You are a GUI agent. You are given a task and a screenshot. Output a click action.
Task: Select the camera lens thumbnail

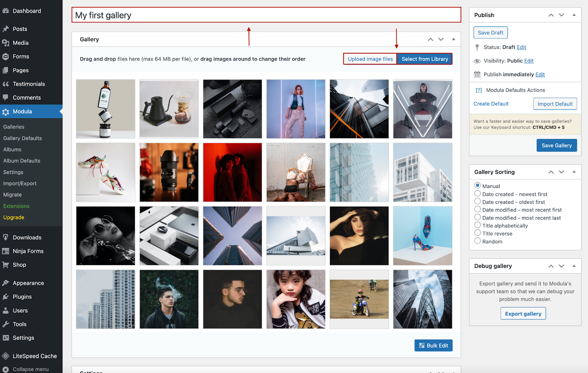(x=169, y=173)
